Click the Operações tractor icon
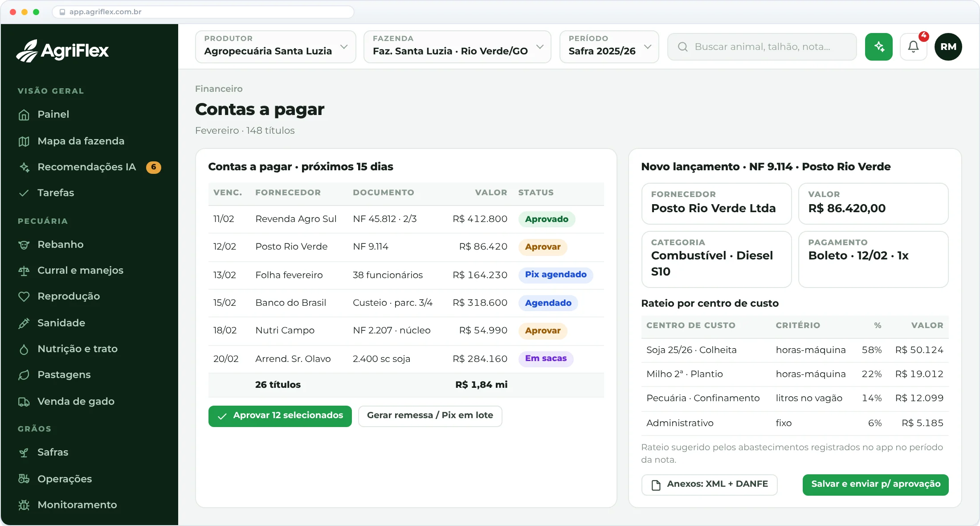The width and height of the screenshot is (980, 526). [24, 479]
